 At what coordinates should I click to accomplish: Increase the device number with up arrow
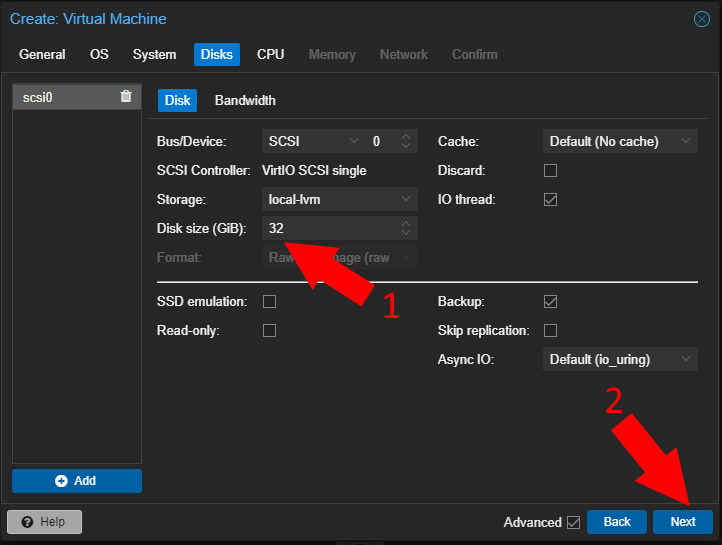[x=406, y=137]
